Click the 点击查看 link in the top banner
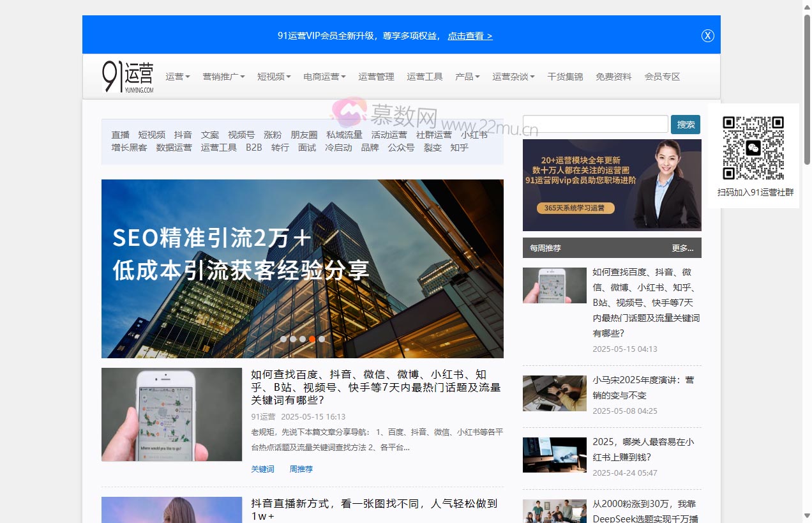 coord(470,36)
